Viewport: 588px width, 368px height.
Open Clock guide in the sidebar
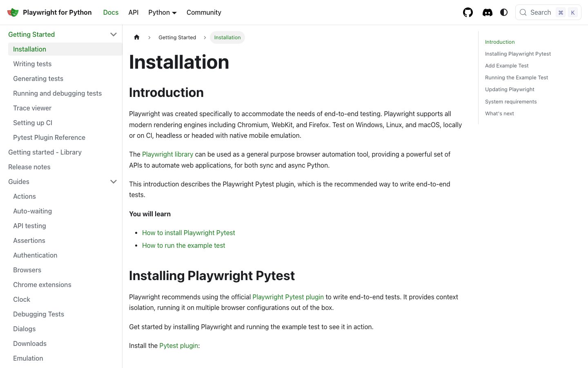click(65, 299)
